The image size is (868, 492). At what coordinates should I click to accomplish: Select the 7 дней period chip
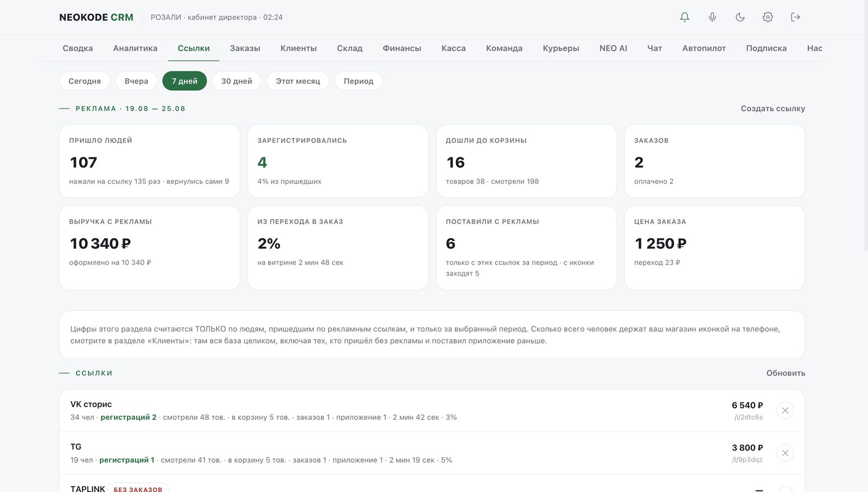(x=184, y=81)
